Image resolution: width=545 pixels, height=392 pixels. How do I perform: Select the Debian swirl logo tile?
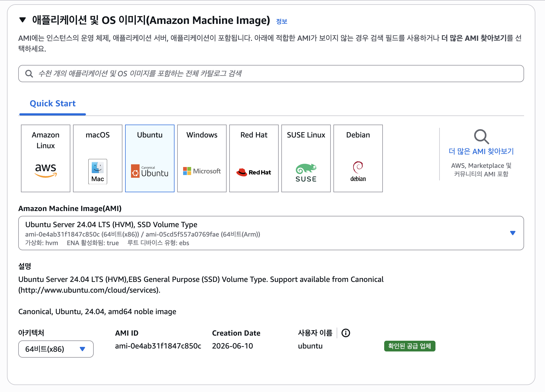coord(358,158)
